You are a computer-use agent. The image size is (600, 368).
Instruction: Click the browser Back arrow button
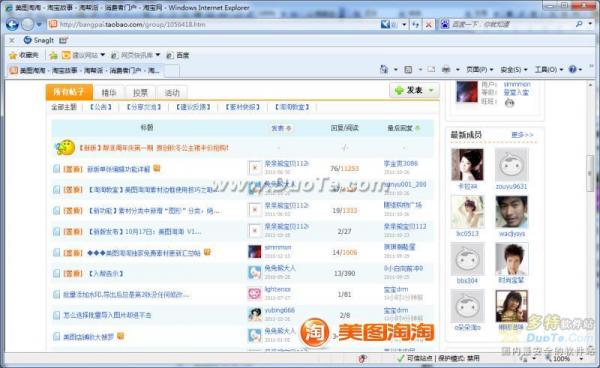point(12,24)
